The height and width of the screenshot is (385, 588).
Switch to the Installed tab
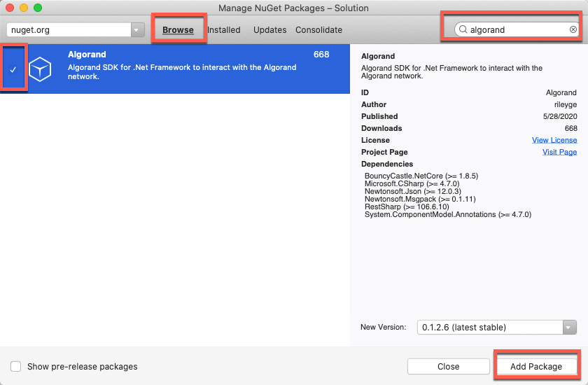pos(224,30)
